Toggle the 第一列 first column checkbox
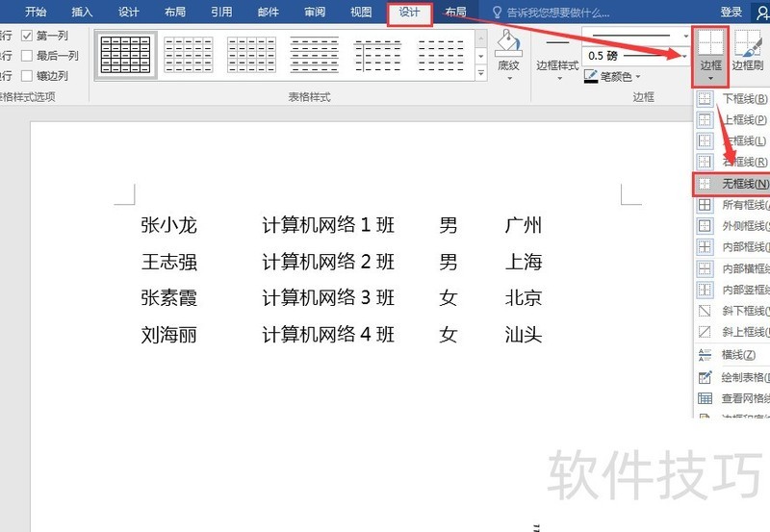The image size is (770, 532). coord(27,36)
